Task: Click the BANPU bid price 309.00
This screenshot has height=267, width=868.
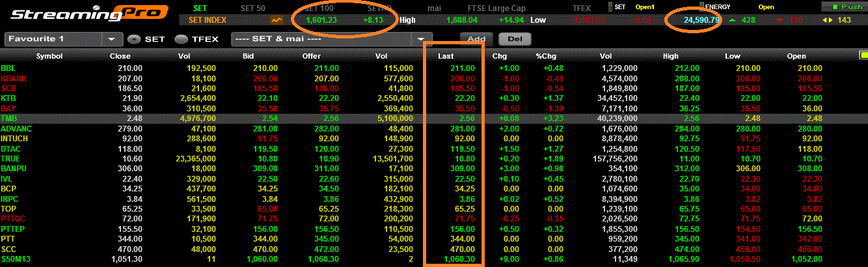Action: click(x=266, y=169)
